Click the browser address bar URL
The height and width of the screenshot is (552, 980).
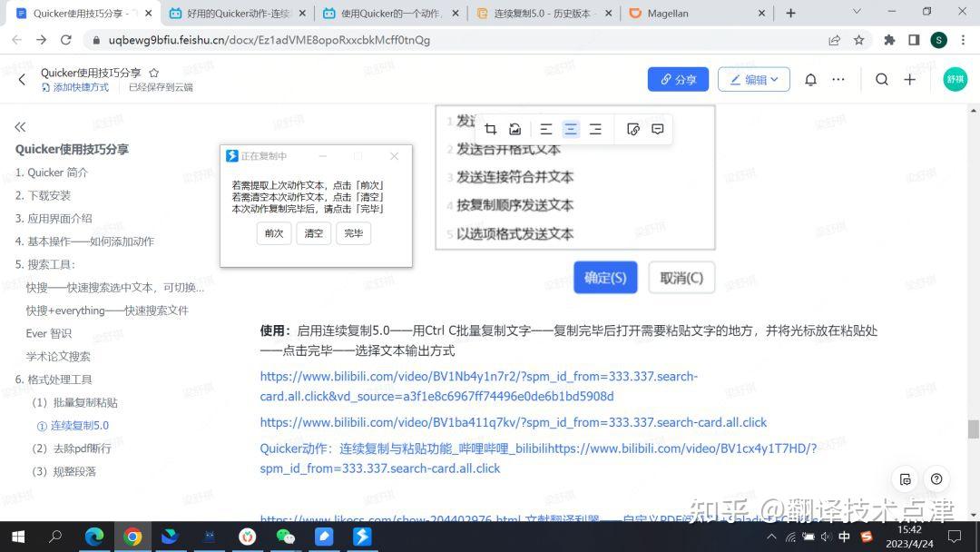pyautogui.click(x=269, y=40)
